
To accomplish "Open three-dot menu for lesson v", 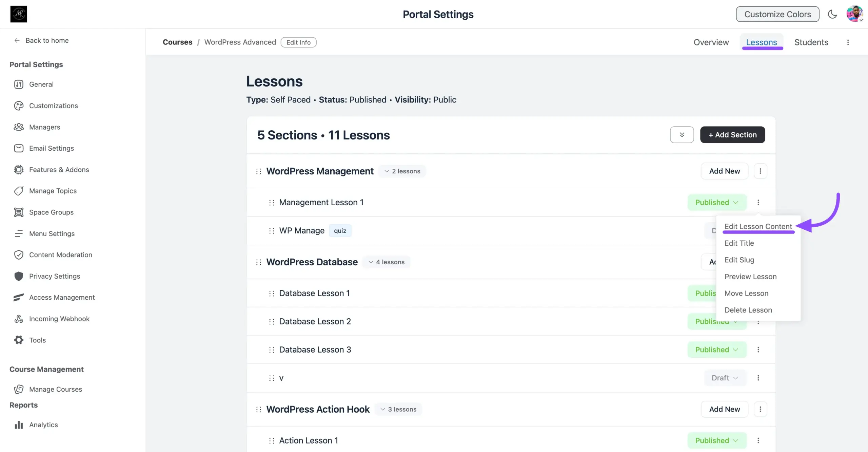I will [x=758, y=378].
